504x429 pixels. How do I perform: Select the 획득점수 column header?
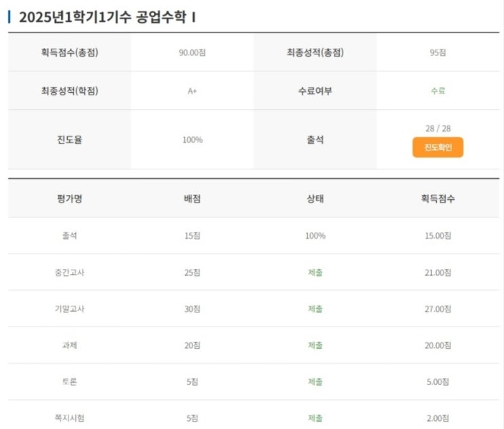click(438, 199)
